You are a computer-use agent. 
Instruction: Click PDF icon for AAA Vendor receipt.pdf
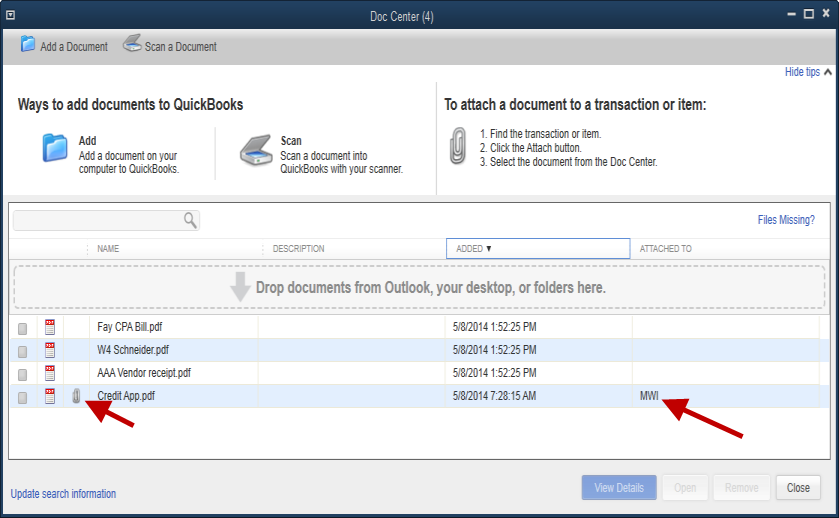point(50,373)
